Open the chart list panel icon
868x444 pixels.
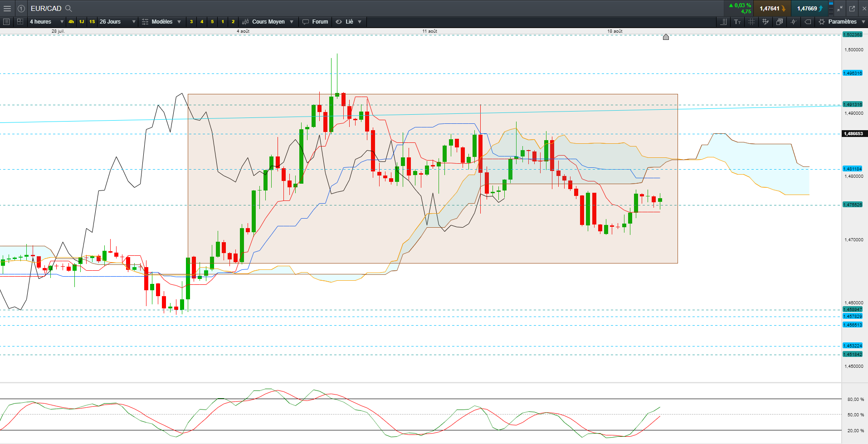click(6, 22)
